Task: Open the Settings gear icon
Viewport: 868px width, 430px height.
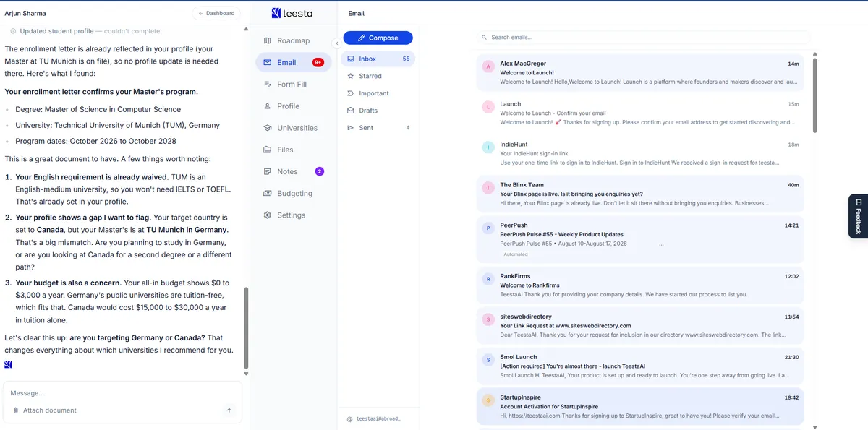Action: (268, 215)
